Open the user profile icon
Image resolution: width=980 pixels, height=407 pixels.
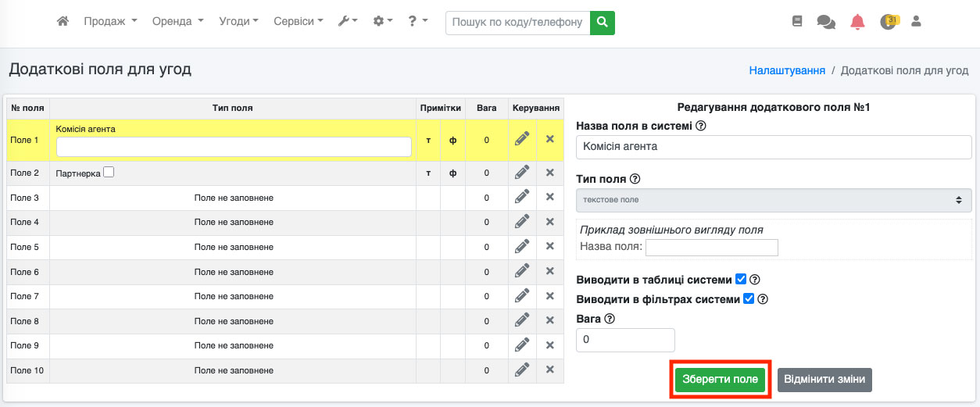(x=917, y=22)
